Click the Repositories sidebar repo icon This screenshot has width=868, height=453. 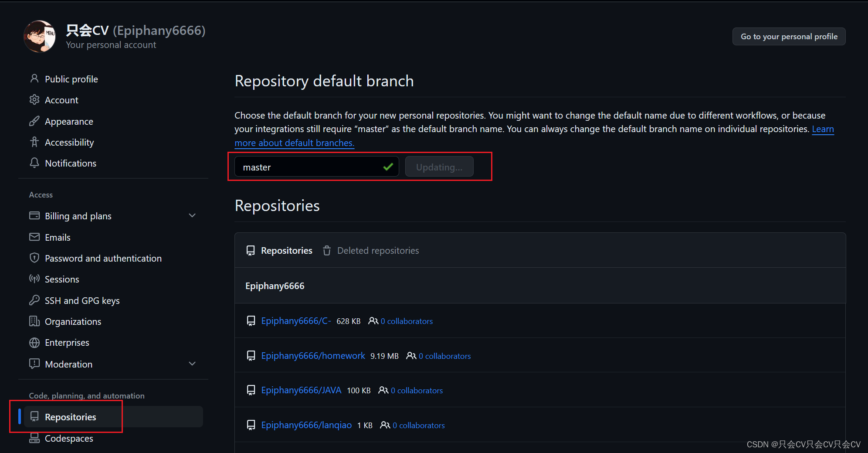(x=34, y=417)
